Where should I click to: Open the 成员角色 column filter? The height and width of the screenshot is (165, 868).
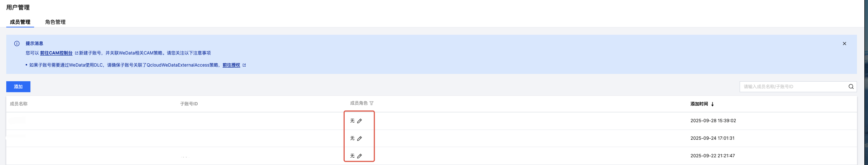pos(371,104)
